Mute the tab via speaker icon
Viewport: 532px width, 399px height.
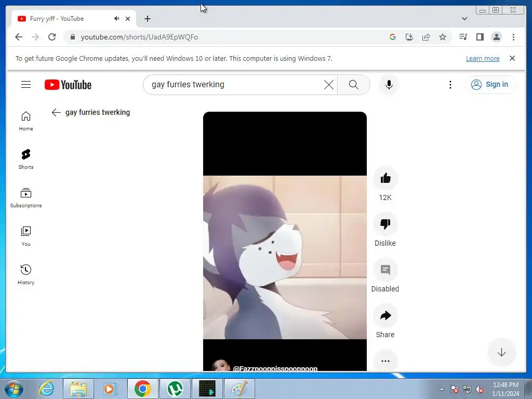[117, 19]
